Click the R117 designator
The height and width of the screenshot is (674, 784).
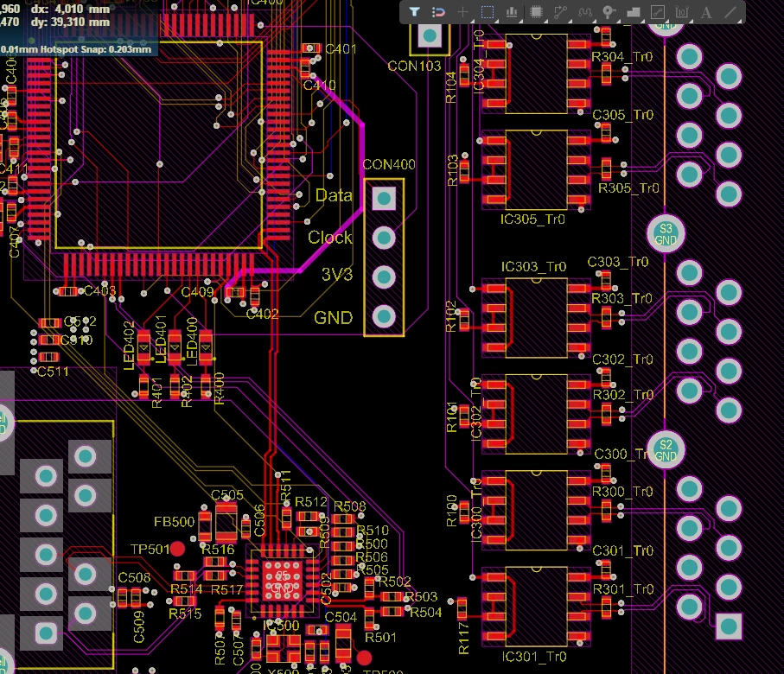(463, 639)
